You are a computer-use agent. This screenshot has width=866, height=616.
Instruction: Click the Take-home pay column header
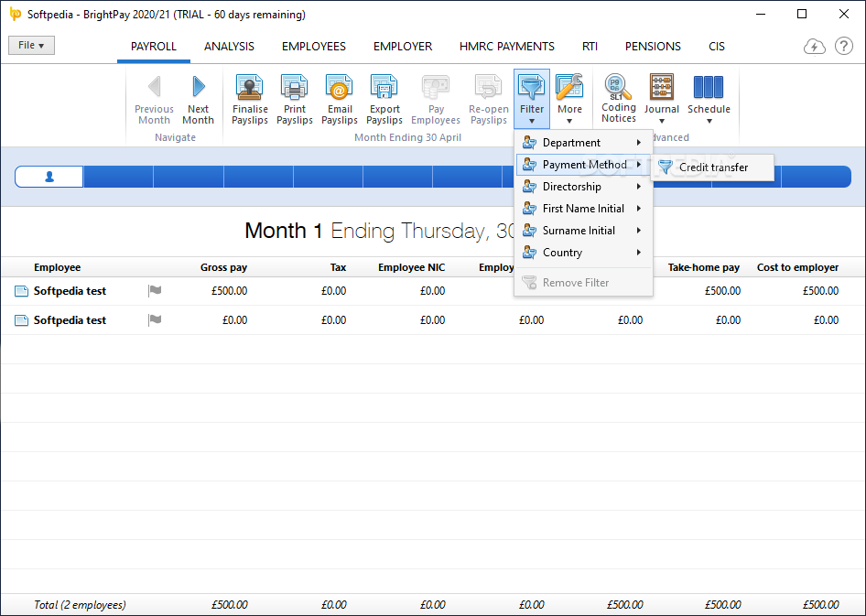(x=704, y=267)
